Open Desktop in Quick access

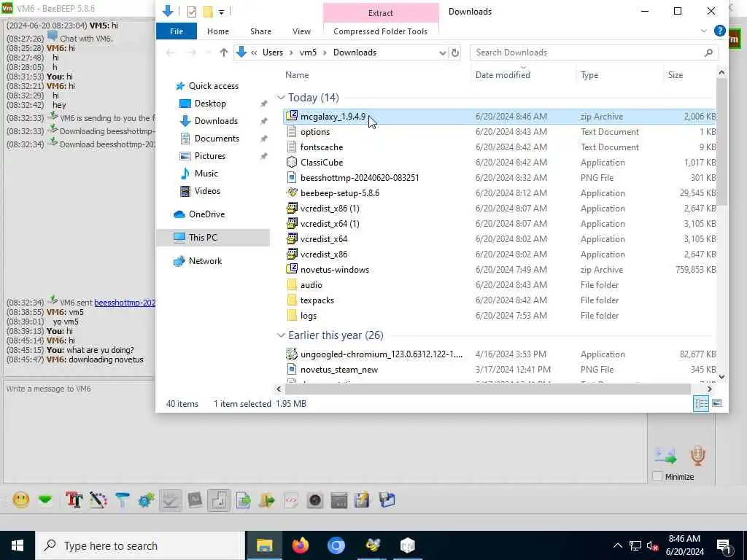tap(210, 104)
